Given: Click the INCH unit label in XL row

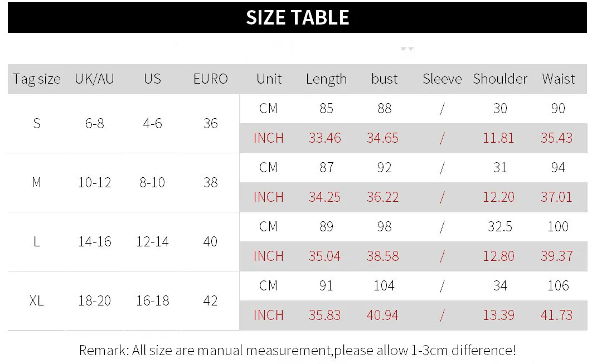Looking at the screenshot, I should [x=268, y=316].
